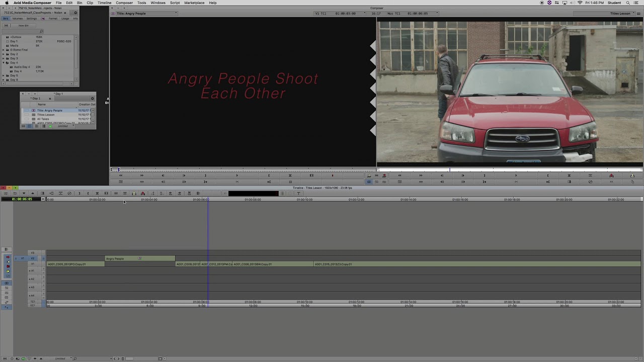Click the macOS Wi-Fi status icon
644x362 pixels.
click(x=580, y=3)
